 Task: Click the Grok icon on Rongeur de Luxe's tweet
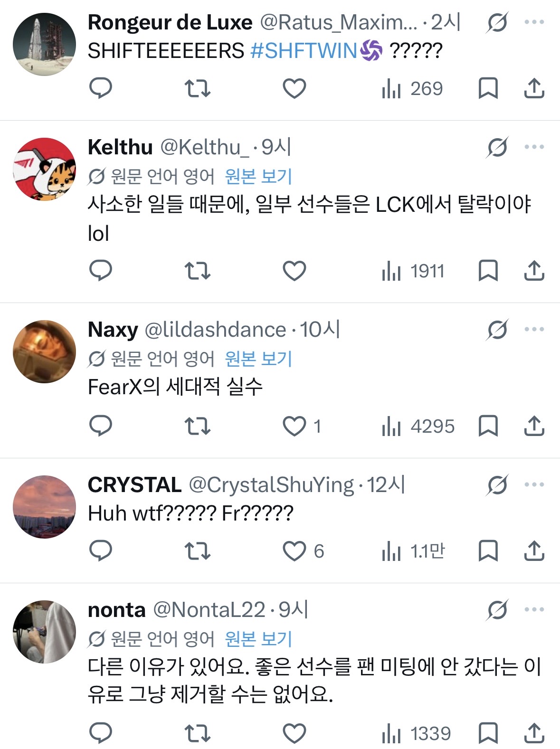pos(497,22)
